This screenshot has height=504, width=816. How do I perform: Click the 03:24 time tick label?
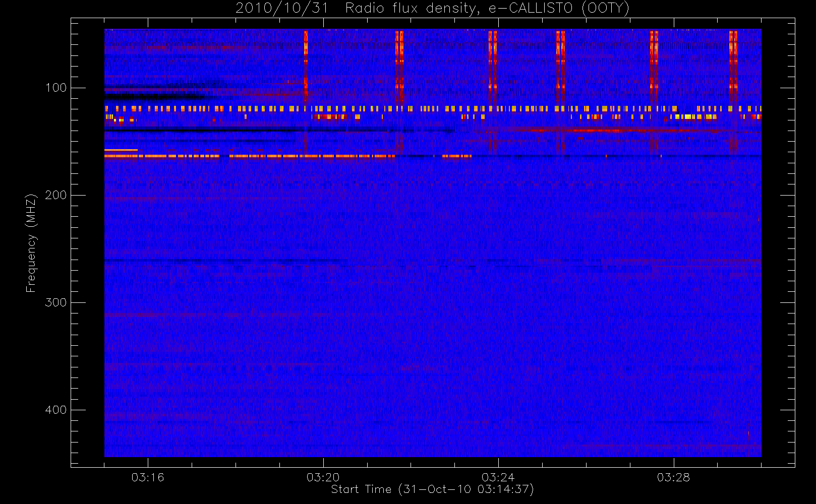(x=498, y=477)
